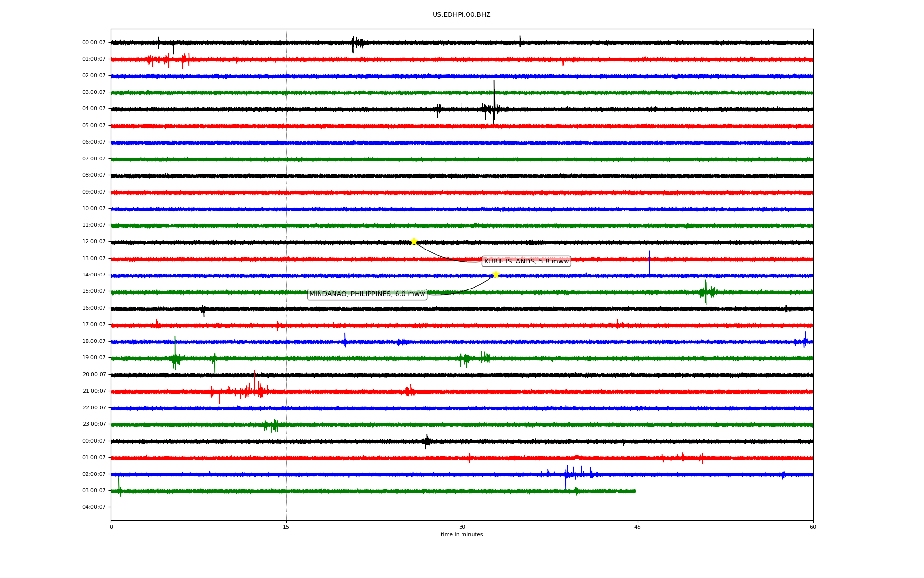
Task: Click the Mindanao yellow star marker
Action: 496,275
